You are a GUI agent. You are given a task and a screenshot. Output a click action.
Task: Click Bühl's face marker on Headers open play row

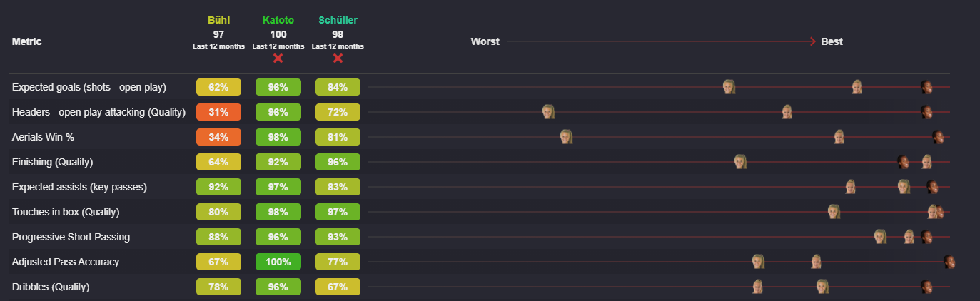(x=548, y=112)
